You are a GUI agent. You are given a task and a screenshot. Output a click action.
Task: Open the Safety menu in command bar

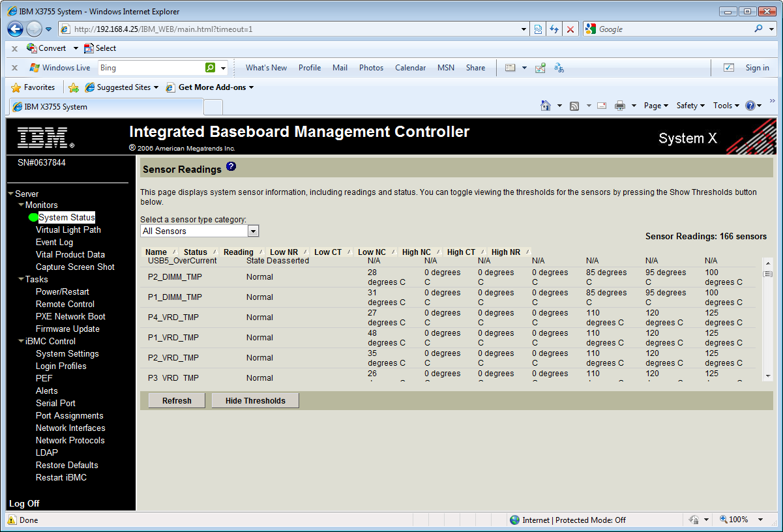690,106
